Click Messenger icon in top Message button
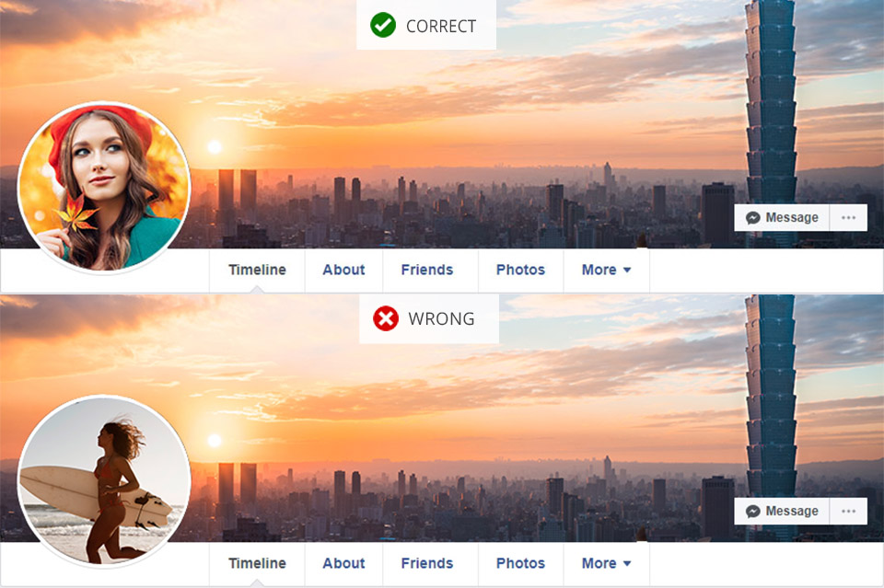Viewport: 884px width, 588px height. pos(752,218)
